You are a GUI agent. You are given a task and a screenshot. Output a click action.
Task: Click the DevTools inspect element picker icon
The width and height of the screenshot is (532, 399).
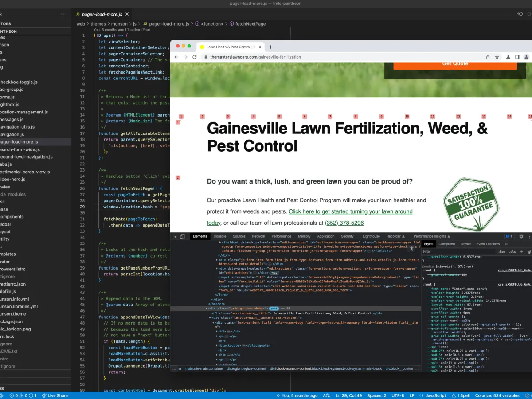point(175,236)
